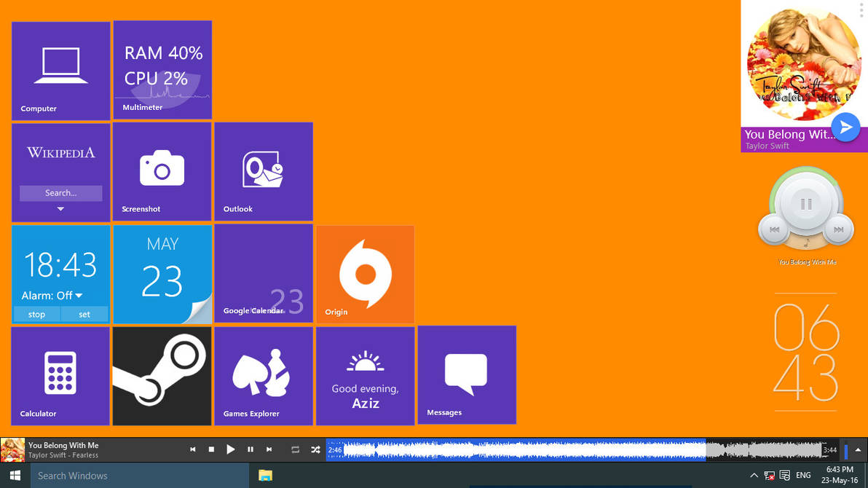
Task: Skip to previous track on round widget
Action: coord(774,229)
